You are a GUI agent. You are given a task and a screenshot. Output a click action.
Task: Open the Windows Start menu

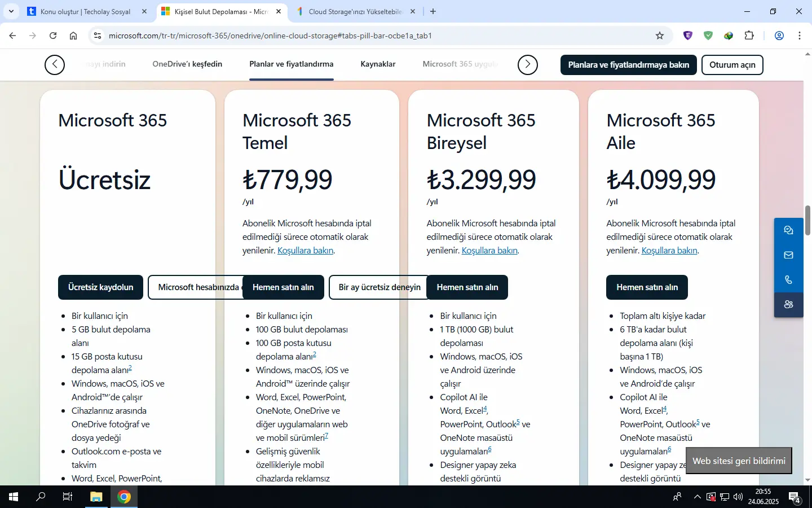[14, 497]
